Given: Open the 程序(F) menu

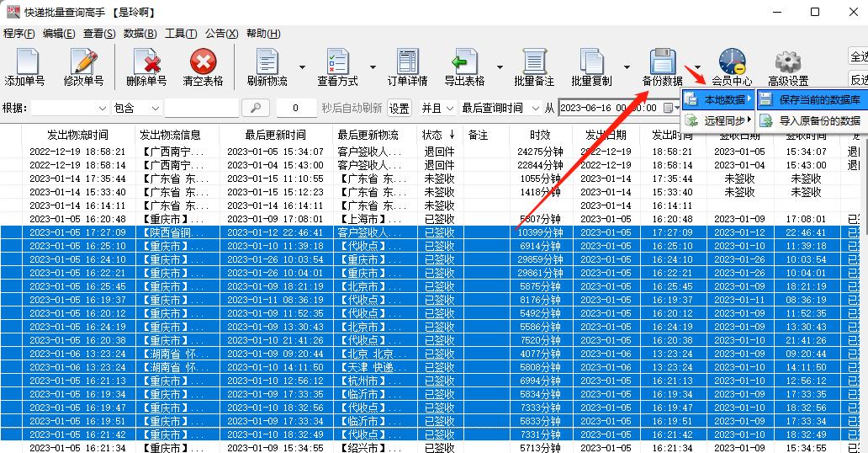Looking at the screenshot, I should 19,34.
